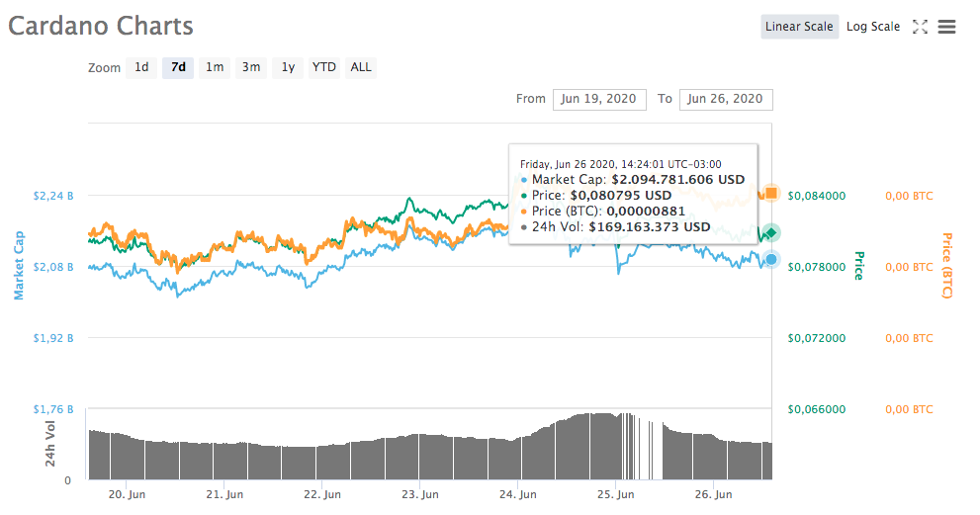Image resolution: width=980 pixels, height=515 pixels.
Task: Click the $1,92 B axis label
Action: click(x=53, y=338)
